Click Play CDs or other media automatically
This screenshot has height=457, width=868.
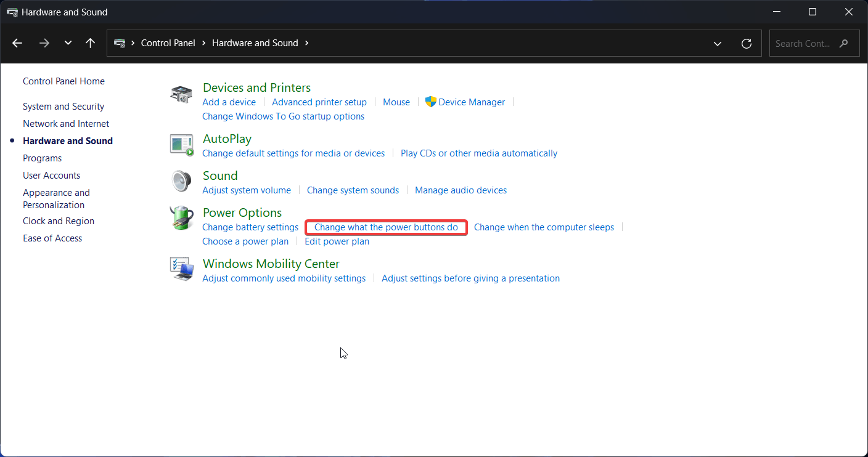coord(479,153)
